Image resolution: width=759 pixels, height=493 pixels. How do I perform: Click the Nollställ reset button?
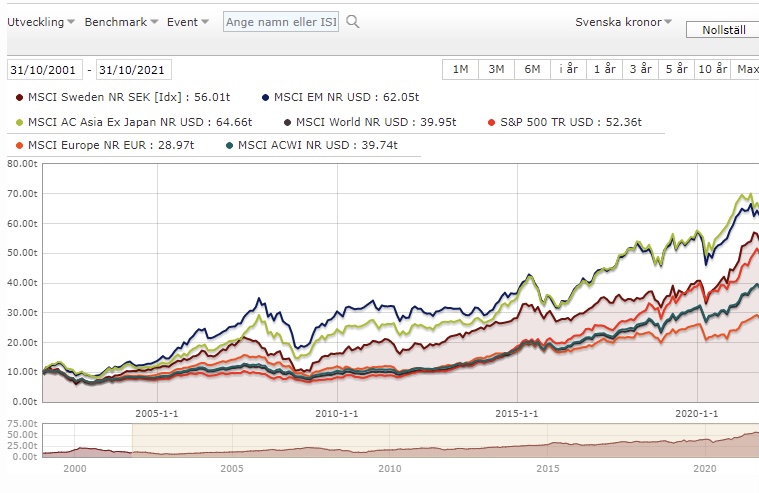pyautogui.click(x=723, y=30)
